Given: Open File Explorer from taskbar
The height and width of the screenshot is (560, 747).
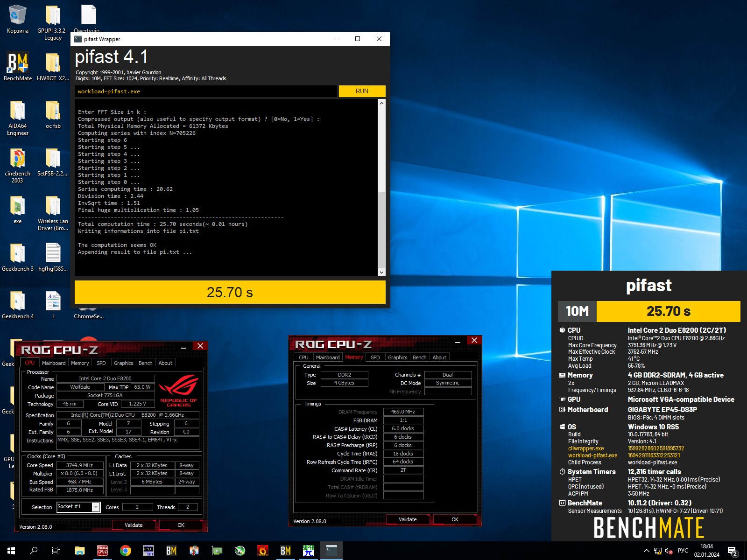Looking at the screenshot, I should click(x=80, y=551).
